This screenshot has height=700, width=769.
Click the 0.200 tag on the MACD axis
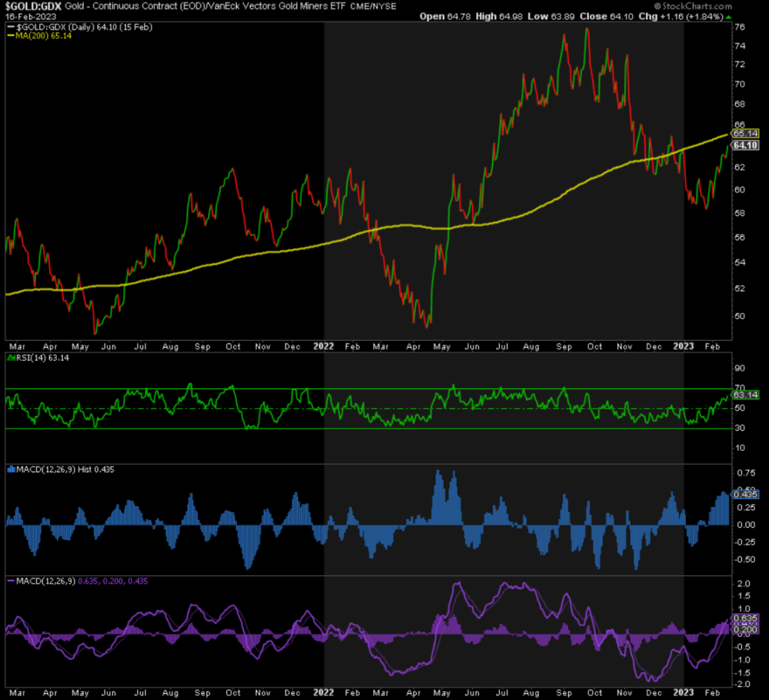click(745, 629)
